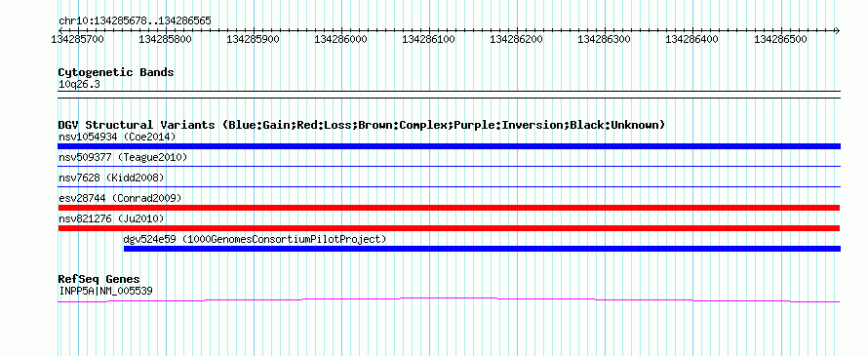Click the ruler tick 134286500

pyautogui.click(x=780, y=39)
